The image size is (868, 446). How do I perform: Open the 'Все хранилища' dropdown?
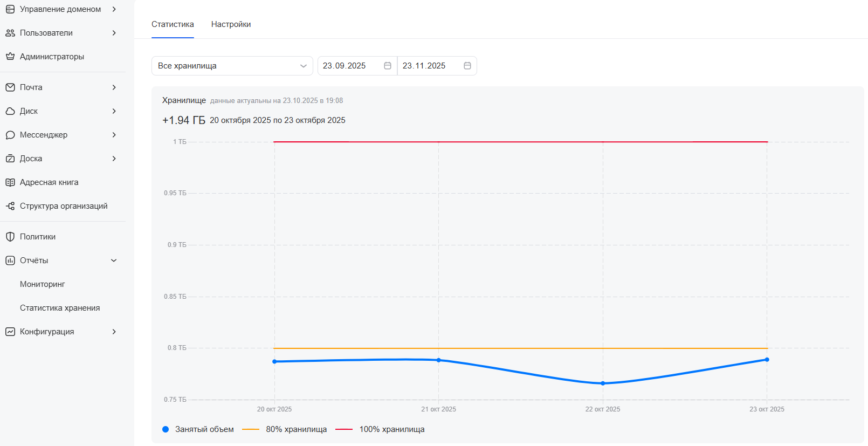pos(232,66)
